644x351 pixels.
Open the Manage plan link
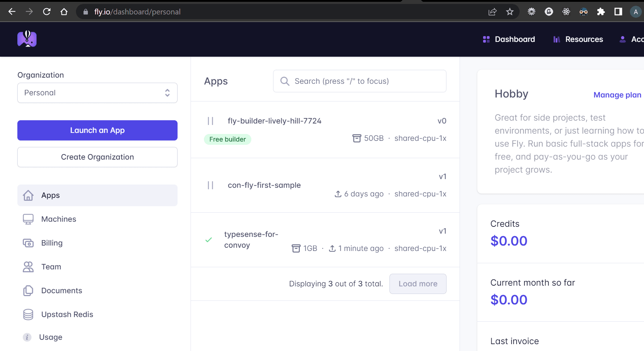(x=617, y=95)
